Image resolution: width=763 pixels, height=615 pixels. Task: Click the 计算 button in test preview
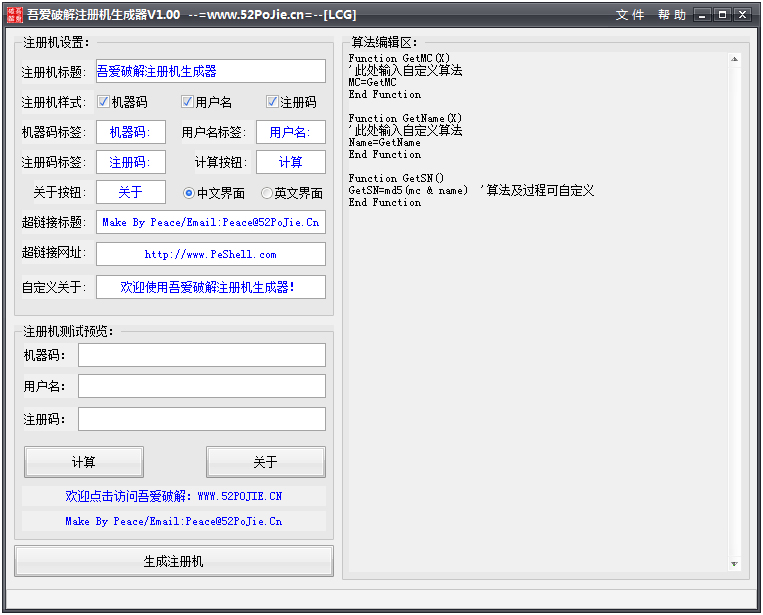coord(84,462)
